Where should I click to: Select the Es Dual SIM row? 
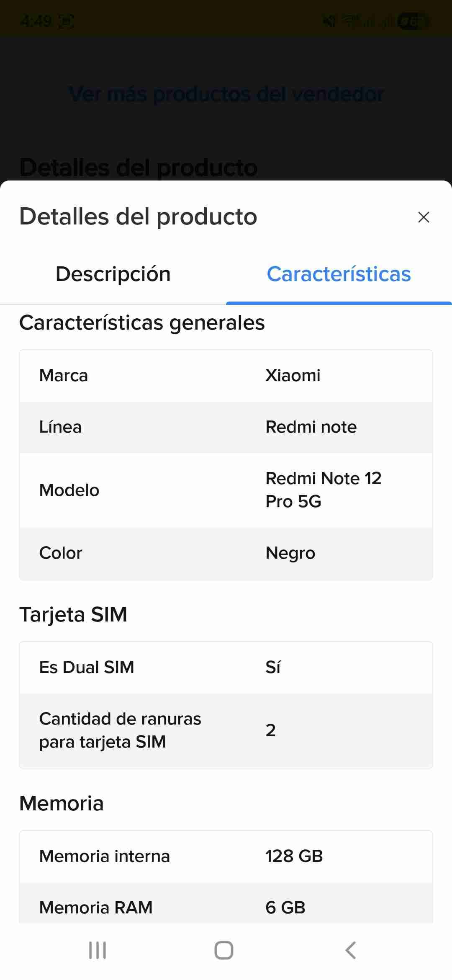tap(226, 667)
